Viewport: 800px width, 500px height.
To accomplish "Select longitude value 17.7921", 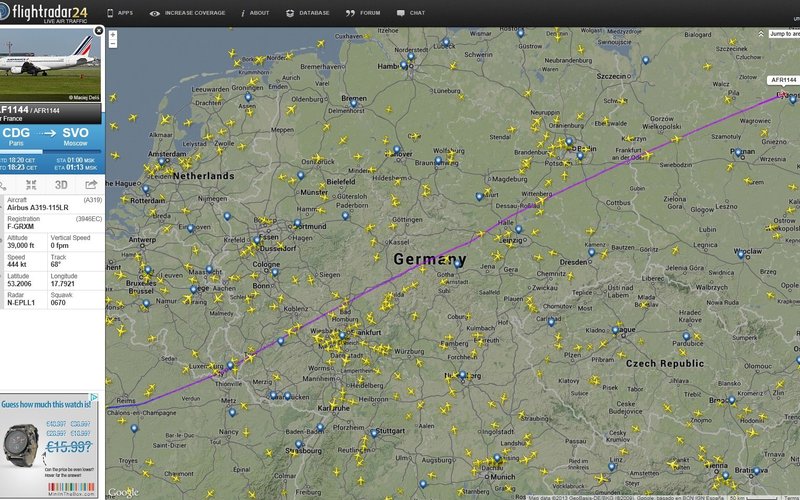I will (63, 284).
